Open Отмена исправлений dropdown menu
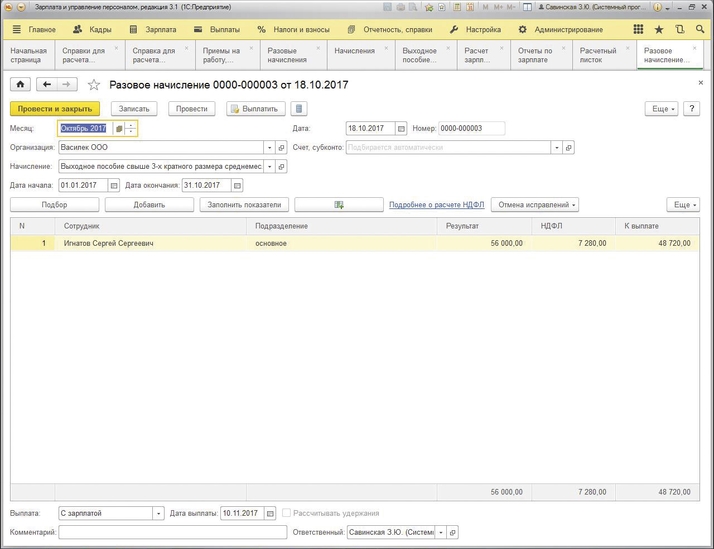The width and height of the screenshot is (714, 549). point(535,205)
